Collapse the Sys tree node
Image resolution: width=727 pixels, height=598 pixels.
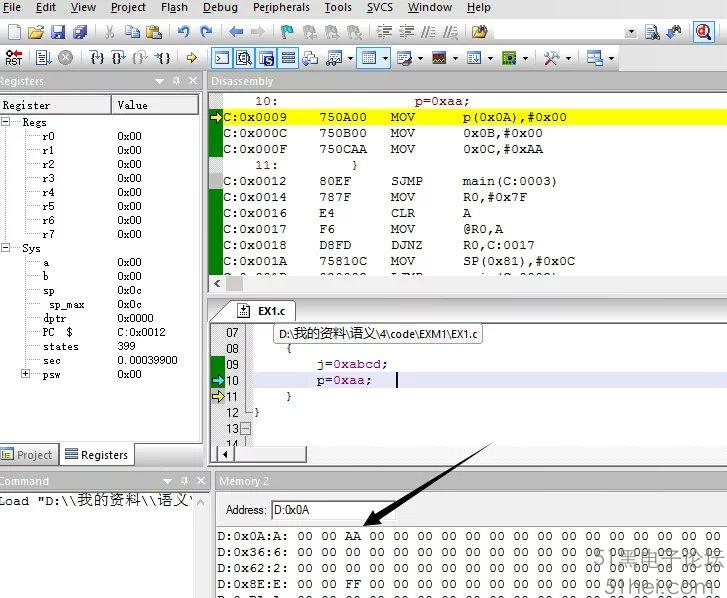8,248
